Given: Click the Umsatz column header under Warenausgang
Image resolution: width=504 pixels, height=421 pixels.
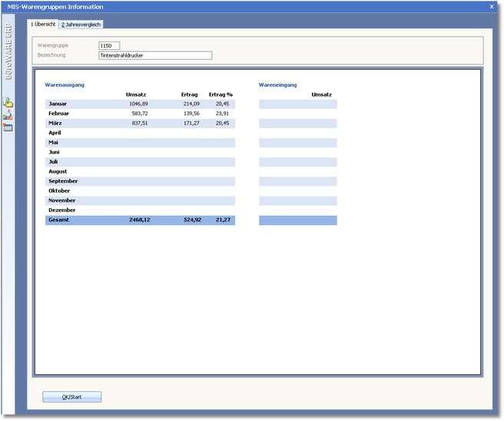Looking at the screenshot, I should click(x=136, y=94).
